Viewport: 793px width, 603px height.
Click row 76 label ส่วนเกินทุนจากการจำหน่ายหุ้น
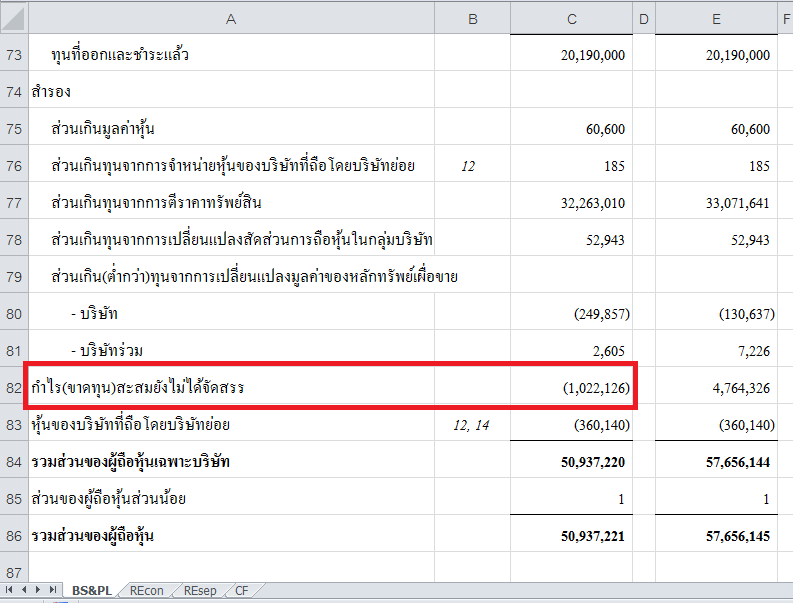[233, 165]
